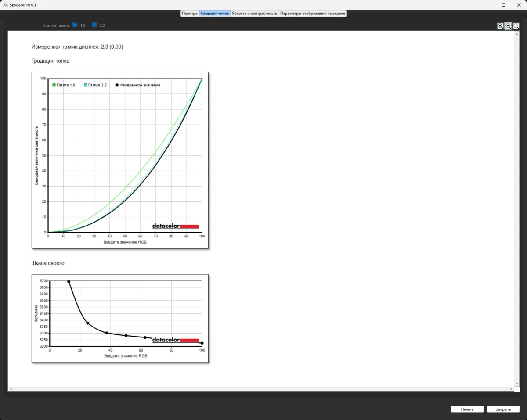Click the Закрыть button

[503, 409]
